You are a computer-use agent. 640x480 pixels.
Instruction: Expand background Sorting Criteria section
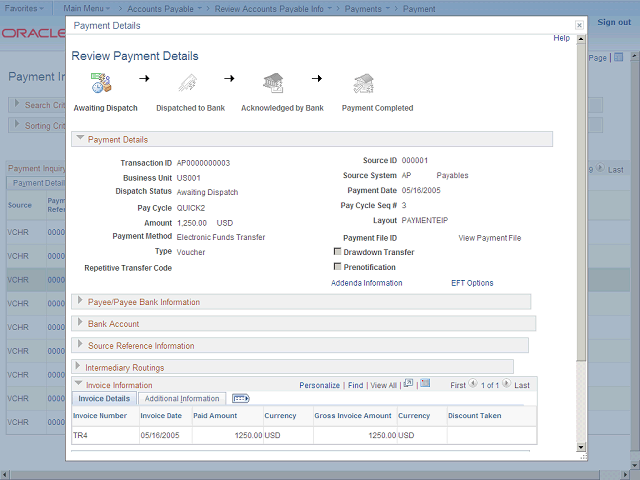(17, 124)
